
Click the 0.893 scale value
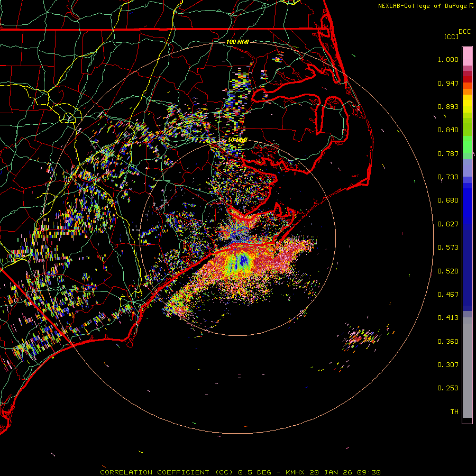pyautogui.click(x=448, y=106)
